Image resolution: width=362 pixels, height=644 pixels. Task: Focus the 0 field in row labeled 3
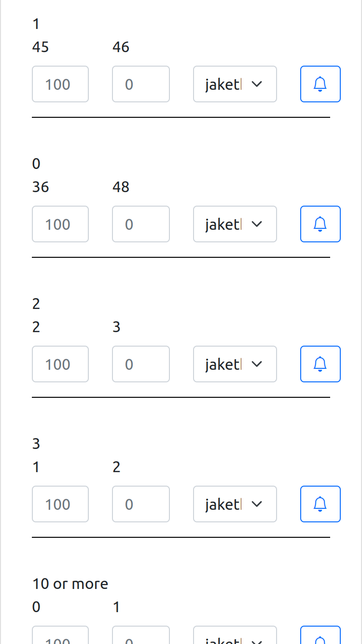(141, 504)
